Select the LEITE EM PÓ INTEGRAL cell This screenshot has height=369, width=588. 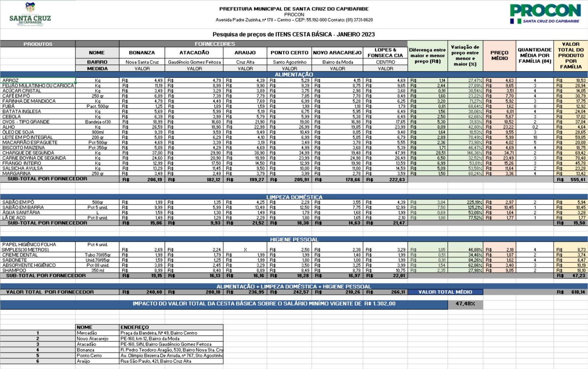pyautogui.click(x=38, y=137)
